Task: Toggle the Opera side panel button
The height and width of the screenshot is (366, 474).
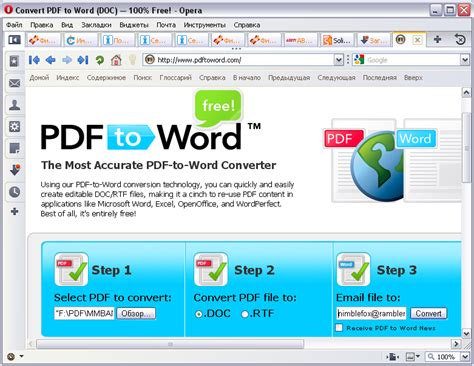Action: 14,40
